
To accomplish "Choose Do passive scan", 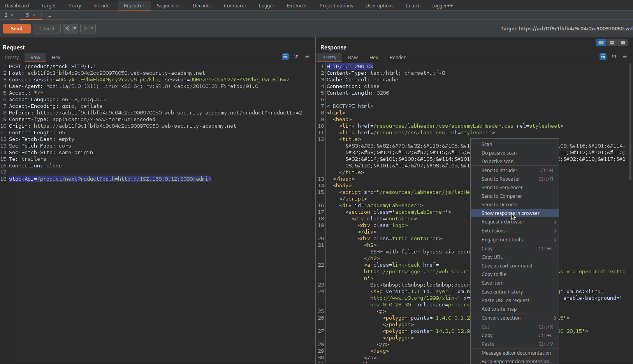I will [515, 153].
